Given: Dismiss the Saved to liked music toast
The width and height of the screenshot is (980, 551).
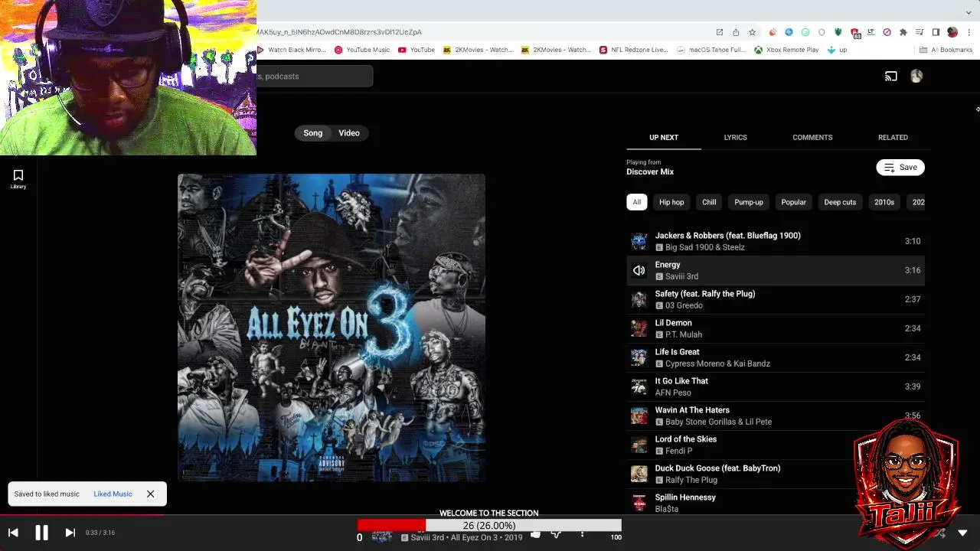Looking at the screenshot, I should (150, 494).
